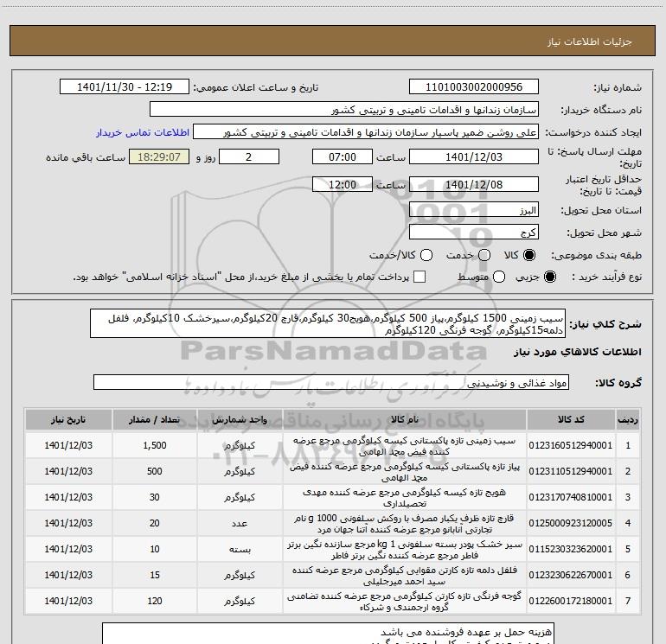Click the goods group field مواد غذائی و نوشیدنی

[x=331, y=382]
